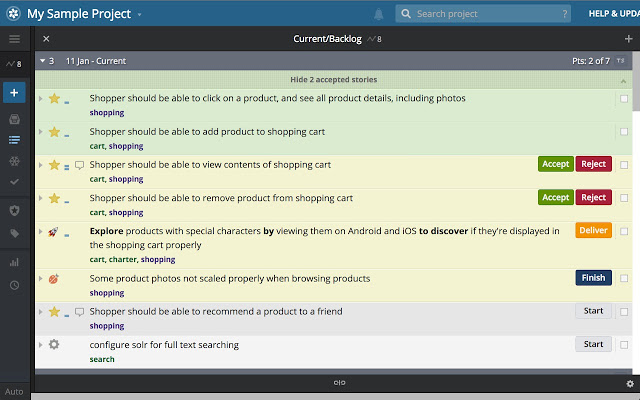This screenshot has height=400, width=640.
Task: Click the Pivotal Tracker logo icon
Action: pyautogui.click(x=13, y=13)
